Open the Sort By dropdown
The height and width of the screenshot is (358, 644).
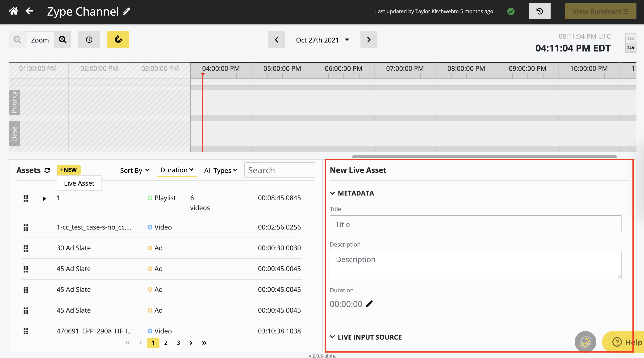[135, 170]
